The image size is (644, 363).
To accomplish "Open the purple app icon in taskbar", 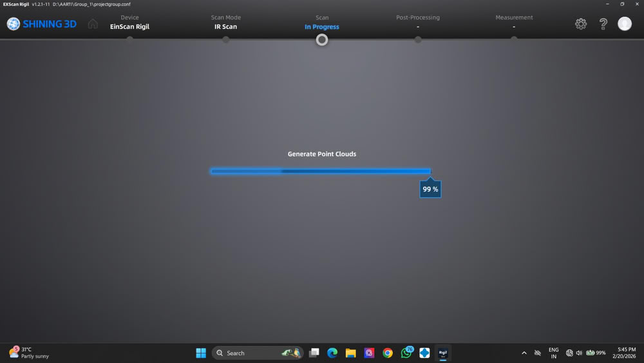I will 369,353.
